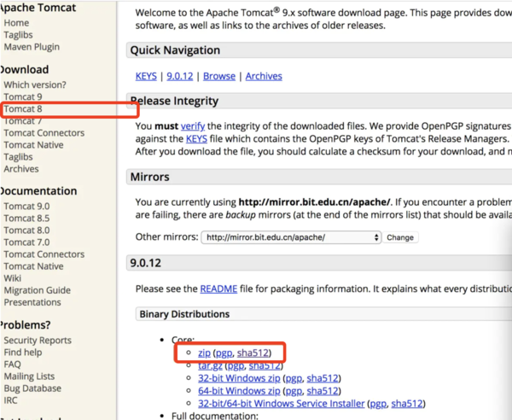
Task: Open Tomcat Connectors under Download section
Action: tap(44, 133)
